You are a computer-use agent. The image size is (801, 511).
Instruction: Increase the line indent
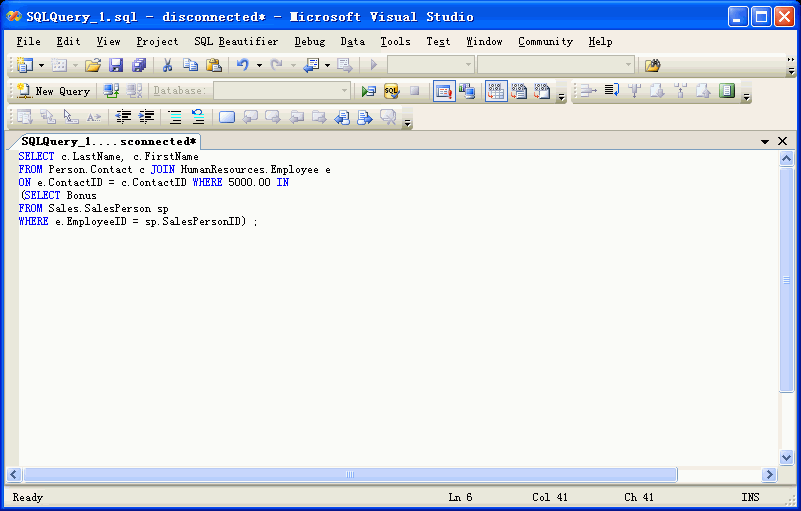146,117
